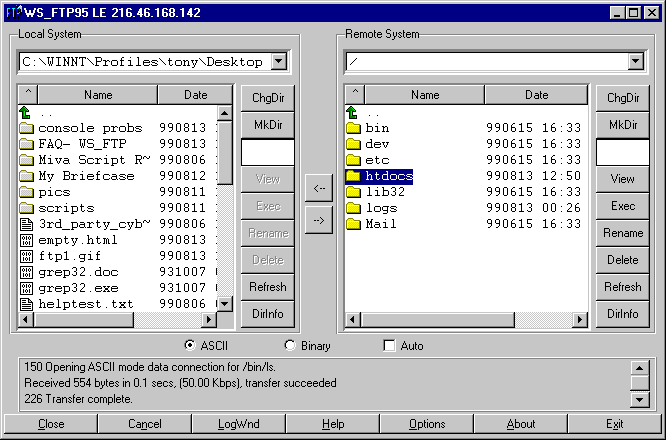666x440 pixels.
Task: Click local ChgDir button
Action: point(268,98)
